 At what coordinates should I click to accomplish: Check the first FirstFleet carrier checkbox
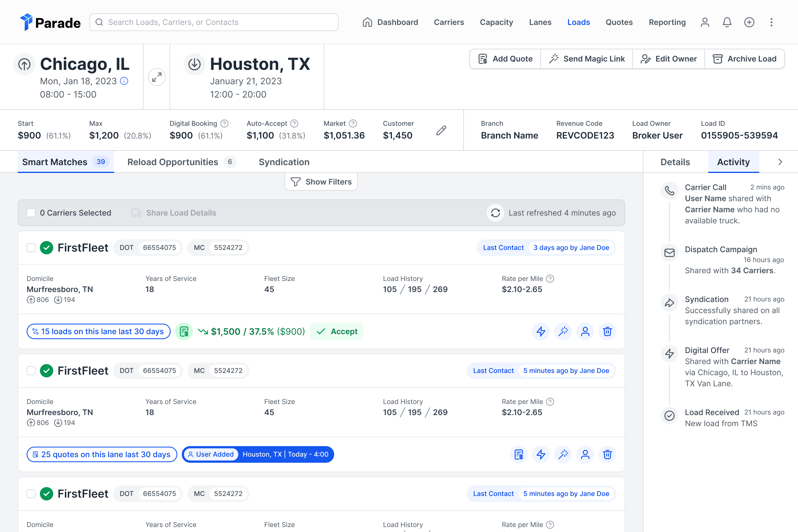(31, 248)
